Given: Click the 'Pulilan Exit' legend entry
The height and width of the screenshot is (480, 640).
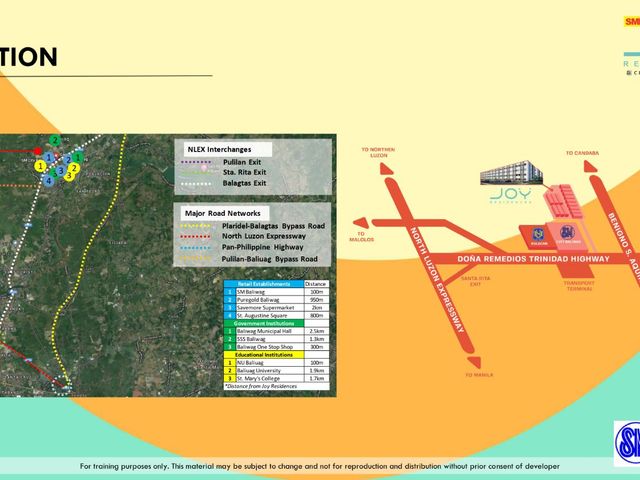Looking at the screenshot, I should click(x=242, y=162).
